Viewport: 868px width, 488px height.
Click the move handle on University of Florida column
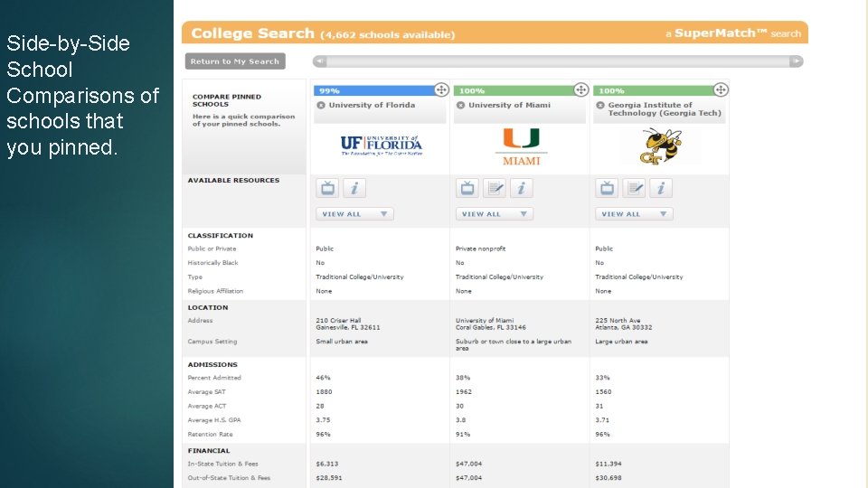(x=441, y=89)
